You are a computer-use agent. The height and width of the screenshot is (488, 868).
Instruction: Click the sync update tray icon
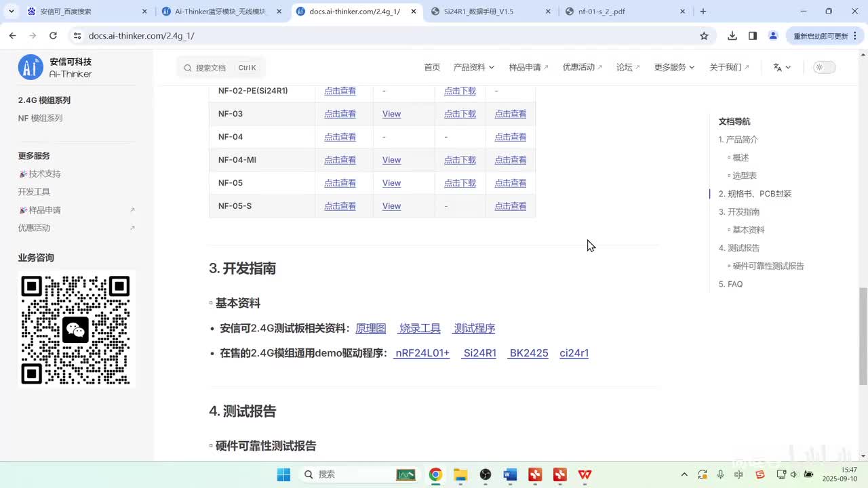(703, 474)
